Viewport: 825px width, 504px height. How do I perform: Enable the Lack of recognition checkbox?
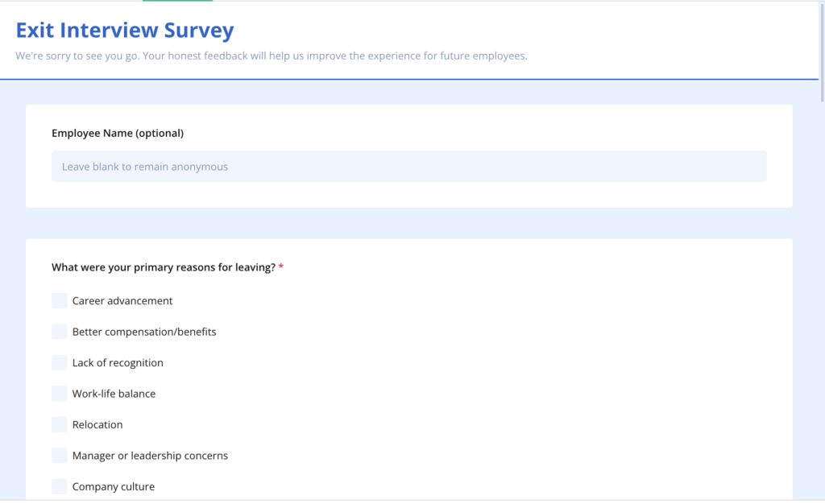(x=59, y=363)
